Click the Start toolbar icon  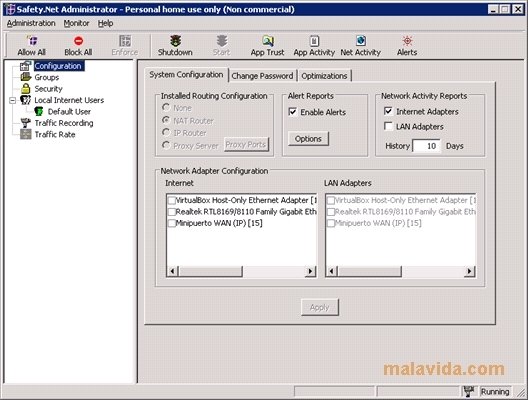222,41
